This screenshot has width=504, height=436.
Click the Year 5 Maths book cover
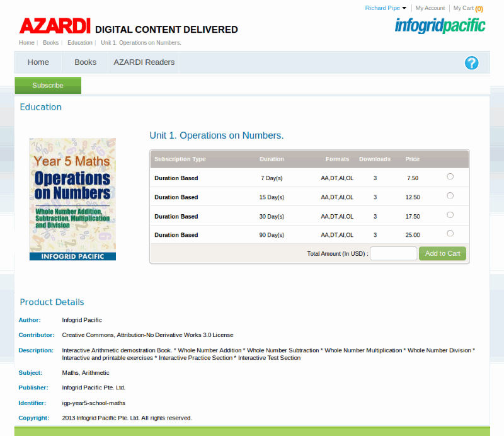[x=72, y=199]
